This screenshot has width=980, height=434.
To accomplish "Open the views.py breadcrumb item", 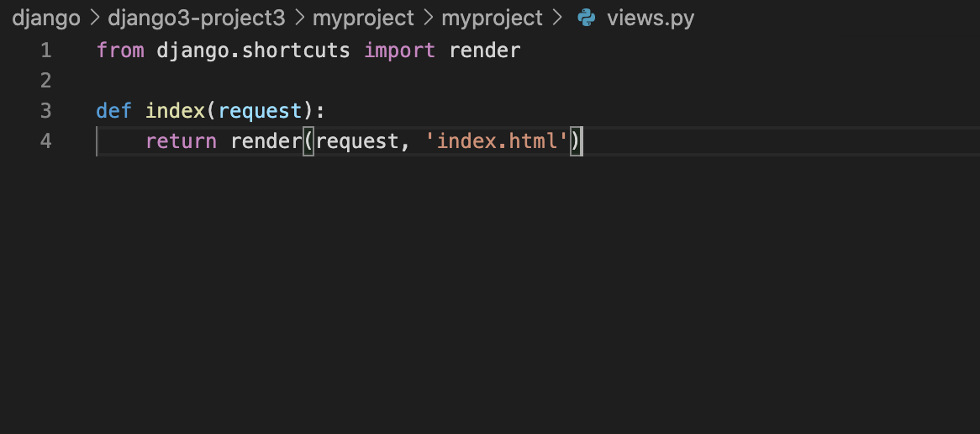I will 651,19.
